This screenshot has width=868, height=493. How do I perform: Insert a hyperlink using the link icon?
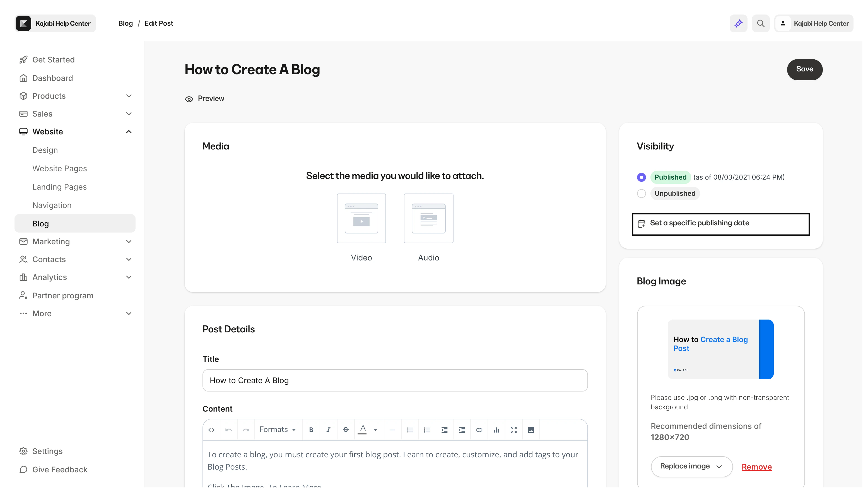(479, 429)
